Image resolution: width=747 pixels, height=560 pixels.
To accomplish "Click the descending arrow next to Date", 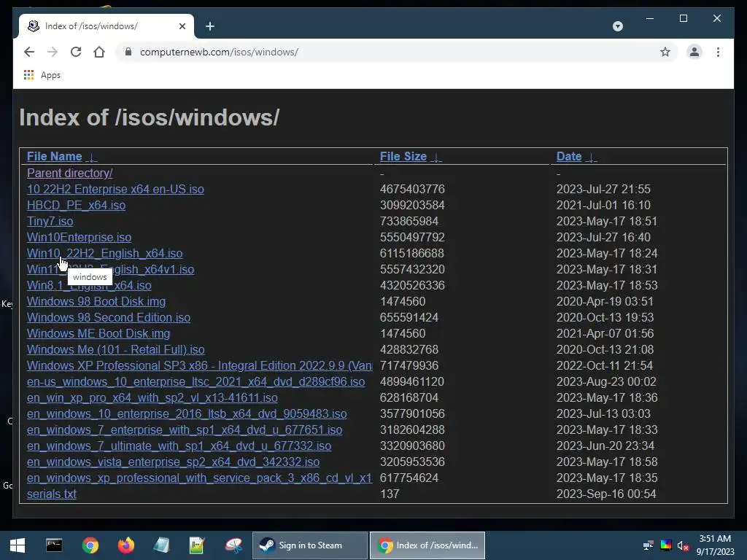I will click(x=591, y=157).
